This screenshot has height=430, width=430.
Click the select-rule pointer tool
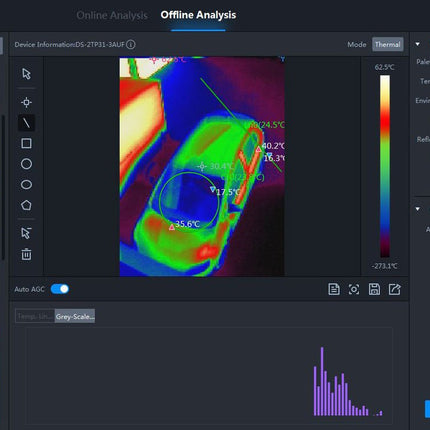[x=26, y=233]
